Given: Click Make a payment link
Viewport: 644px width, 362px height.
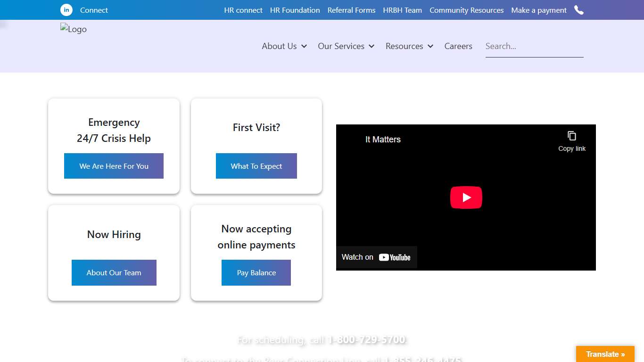Looking at the screenshot, I should [539, 10].
